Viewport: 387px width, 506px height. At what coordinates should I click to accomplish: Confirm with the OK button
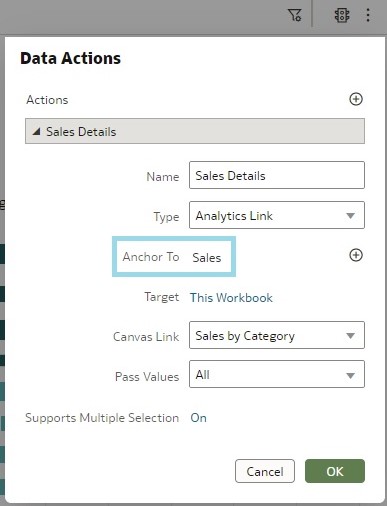(335, 471)
